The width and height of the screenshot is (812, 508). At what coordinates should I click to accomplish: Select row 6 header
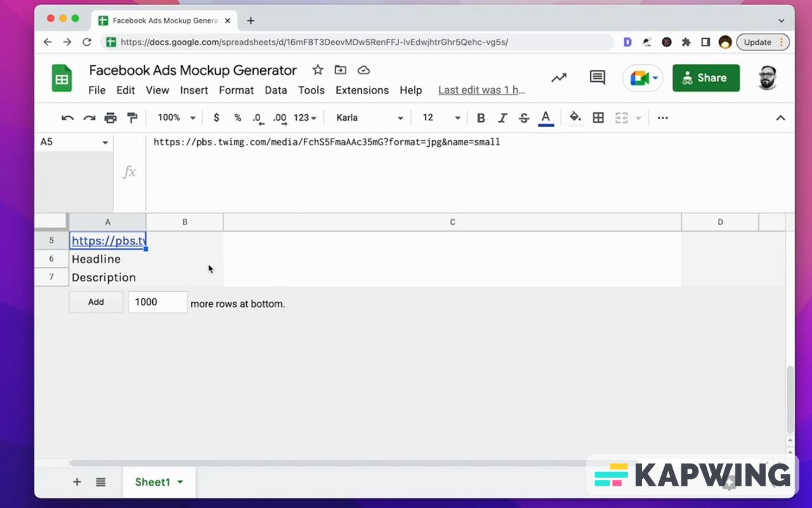click(x=51, y=259)
